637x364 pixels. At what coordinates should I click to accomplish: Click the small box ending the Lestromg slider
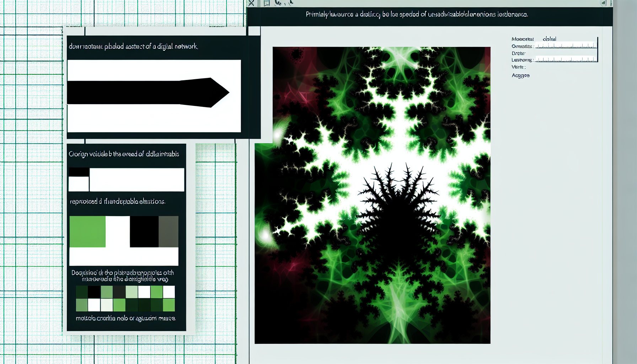coord(595,59)
